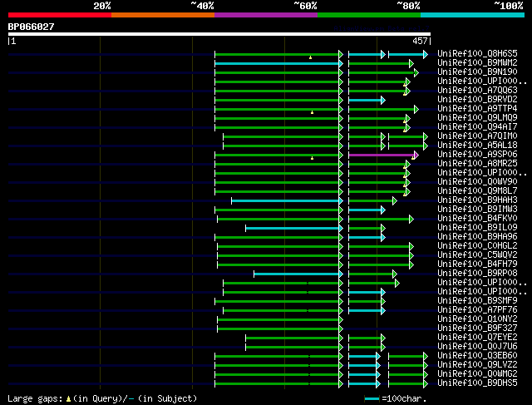Image resolution: width=532 pixels, height=405 pixels.
Task: Select the UniRef100_Q9M8L7 subject name
Action: [477, 191]
